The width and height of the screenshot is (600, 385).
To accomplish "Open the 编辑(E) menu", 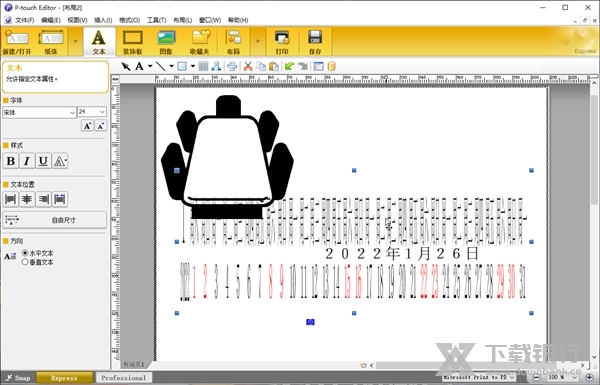I will (51, 20).
